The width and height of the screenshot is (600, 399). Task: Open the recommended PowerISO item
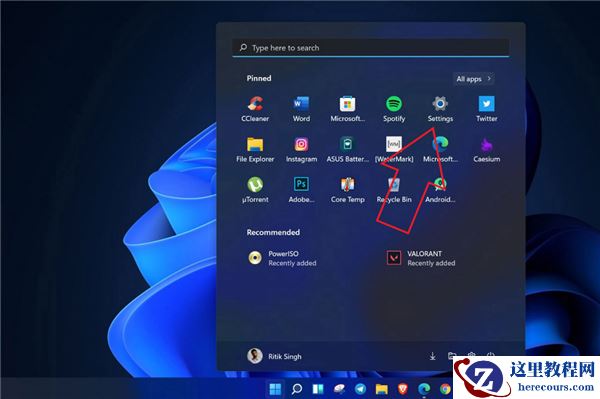pos(282,258)
